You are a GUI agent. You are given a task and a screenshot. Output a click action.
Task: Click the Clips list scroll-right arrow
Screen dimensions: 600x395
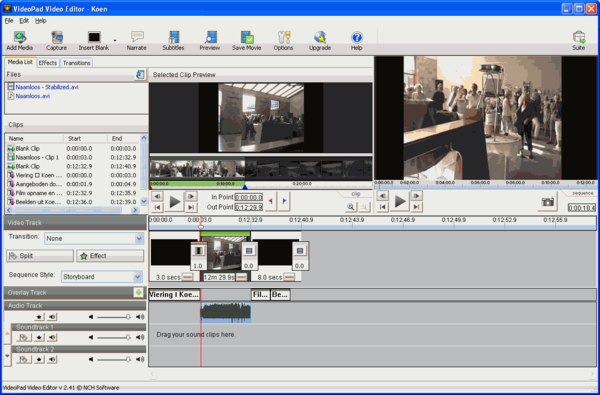point(135,210)
